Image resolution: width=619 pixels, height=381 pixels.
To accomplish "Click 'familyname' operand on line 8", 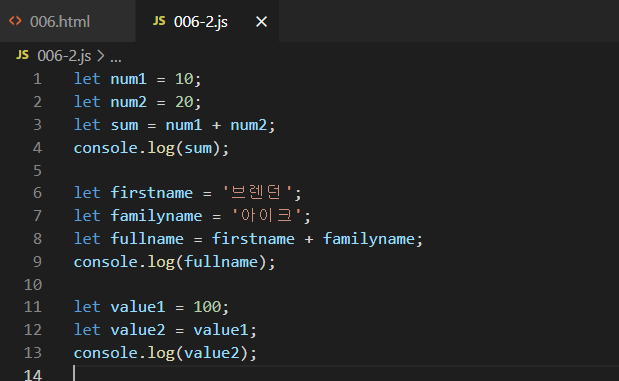I will coord(369,239).
